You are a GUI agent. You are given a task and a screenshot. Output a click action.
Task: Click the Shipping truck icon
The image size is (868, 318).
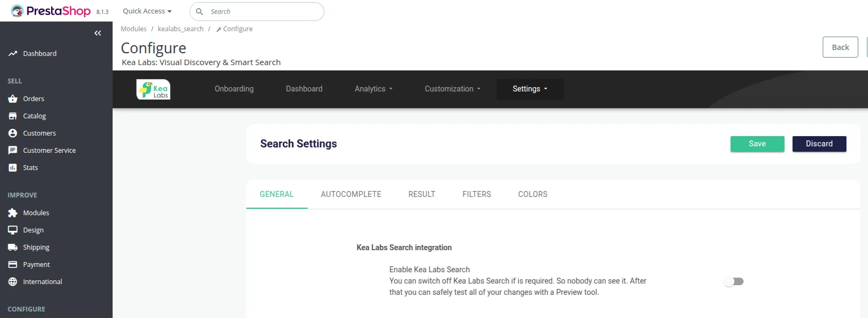point(13,248)
